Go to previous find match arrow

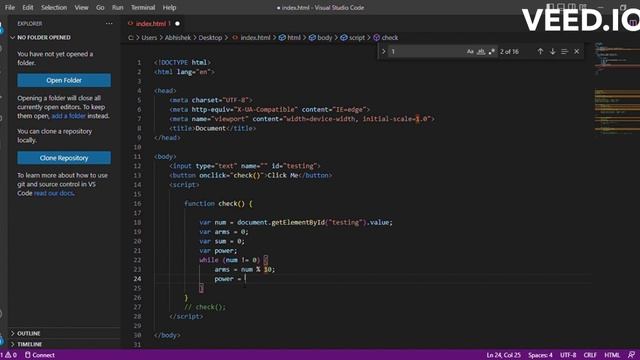[x=540, y=51]
